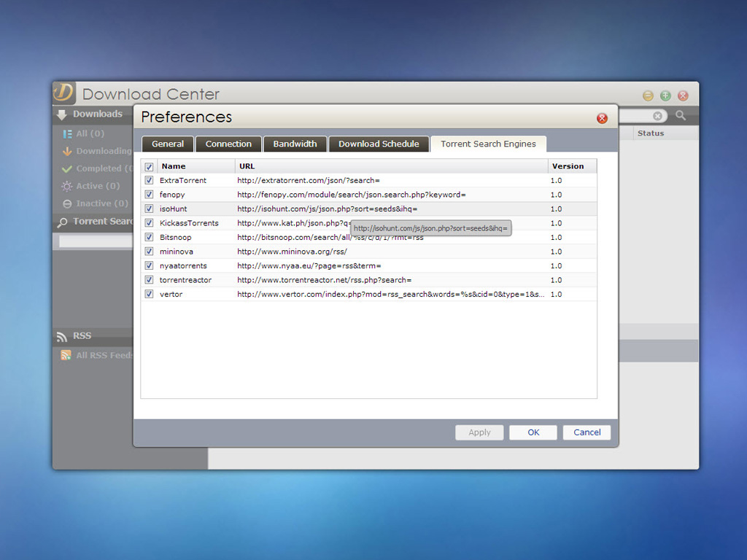Click the Download Center logo icon

64,93
